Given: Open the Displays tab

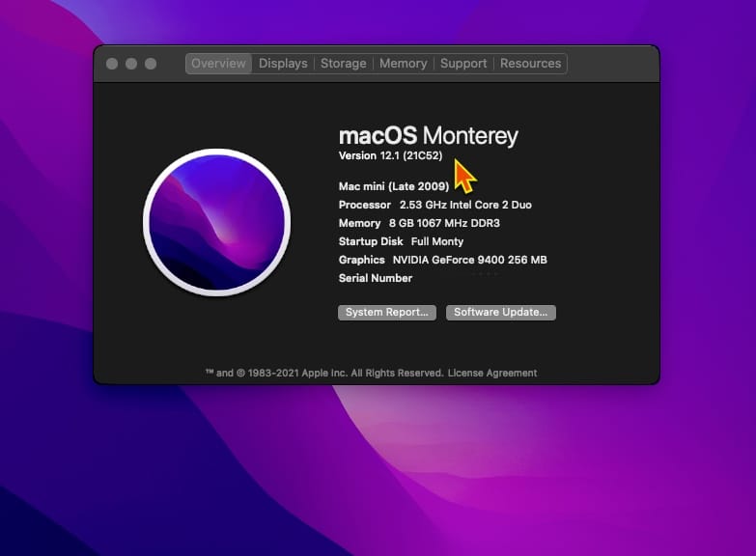Looking at the screenshot, I should (283, 64).
